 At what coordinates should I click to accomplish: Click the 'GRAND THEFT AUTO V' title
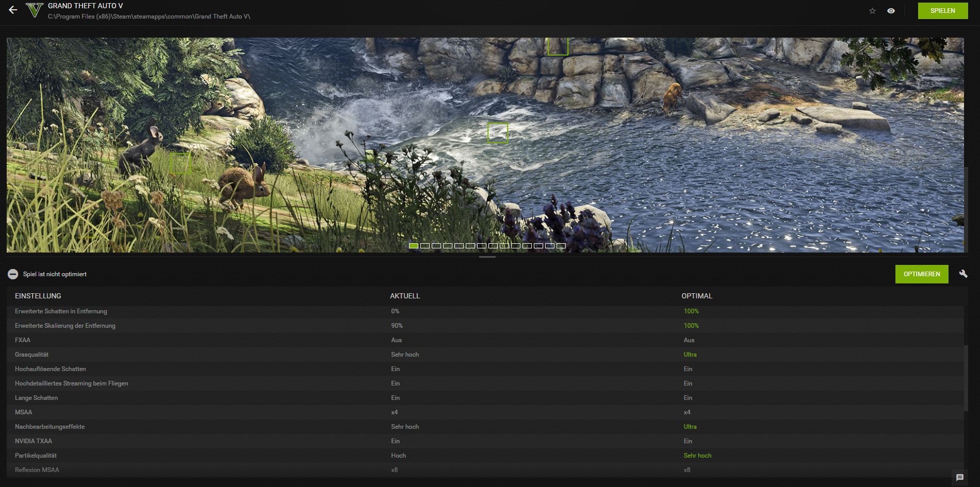tap(85, 6)
